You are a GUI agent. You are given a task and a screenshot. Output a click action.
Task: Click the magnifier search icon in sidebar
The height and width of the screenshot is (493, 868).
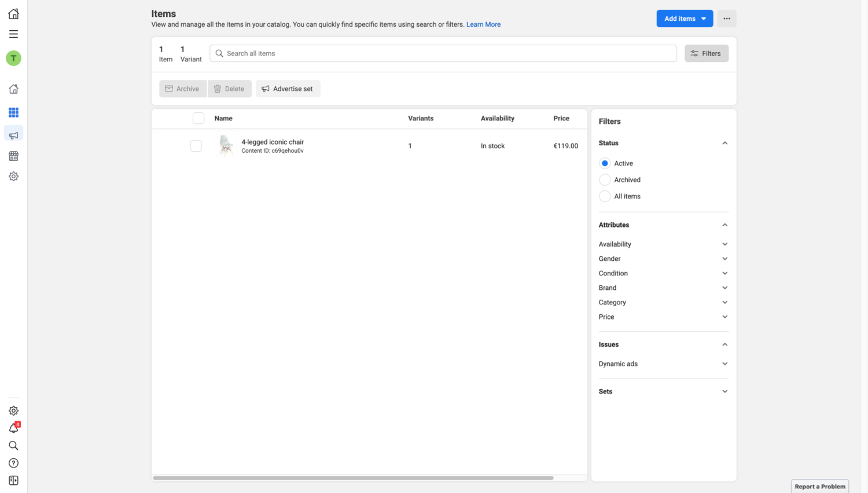(x=13, y=446)
